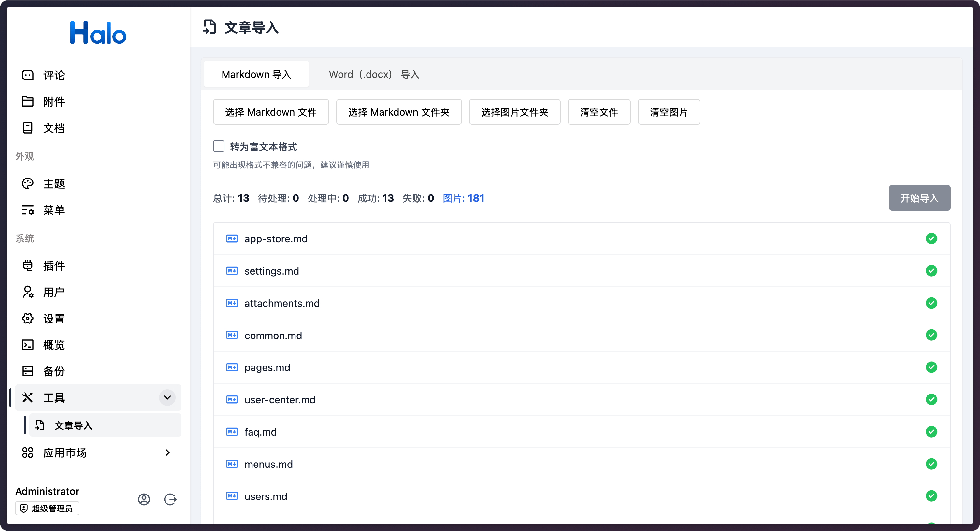Image resolution: width=980 pixels, height=531 pixels.
Task: Click the Markdown file icon beside app-store.md
Action: (232, 238)
